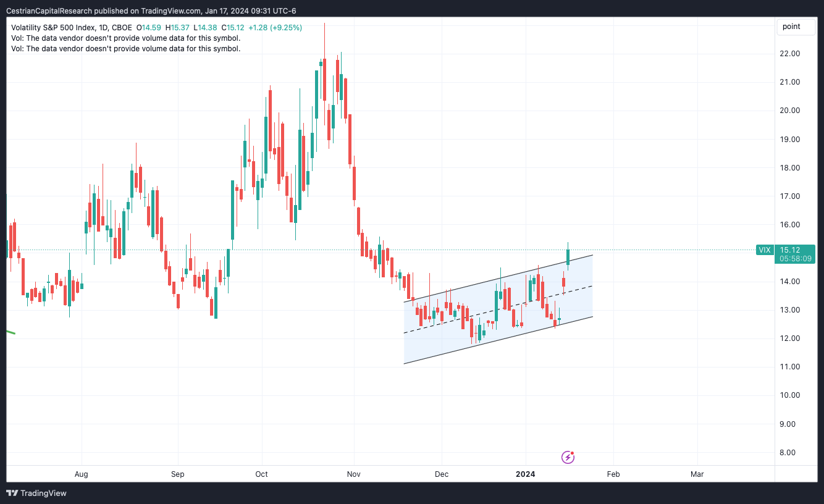Click the 15.12 current price label
The height and width of the screenshot is (504, 824).
coord(789,250)
